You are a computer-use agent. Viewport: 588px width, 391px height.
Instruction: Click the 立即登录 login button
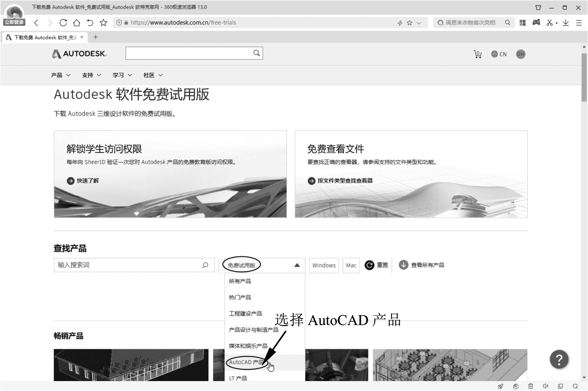[x=14, y=22]
